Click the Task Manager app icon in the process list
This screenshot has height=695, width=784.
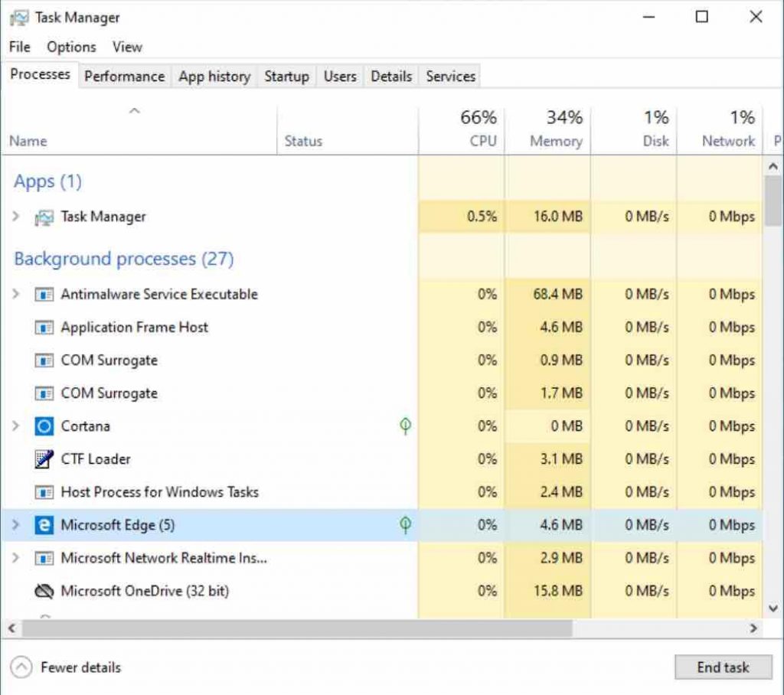[x=44, y=216]
